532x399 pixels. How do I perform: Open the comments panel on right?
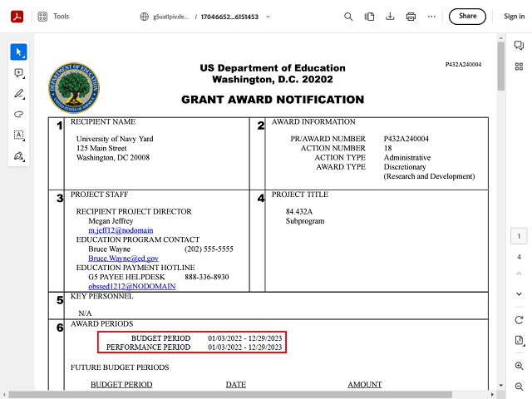click(519, 46)
